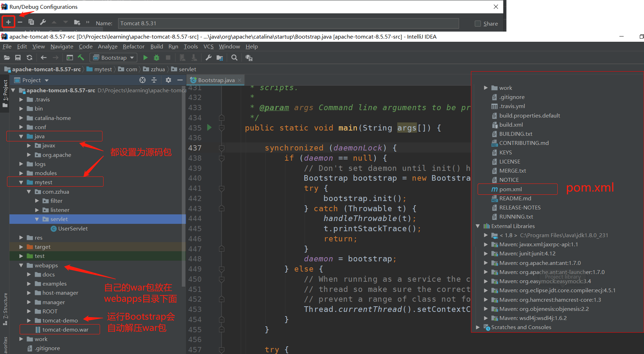Open Structure tool window strip
This screenshot has width=644, height=354.
pyautogui.click(x=5, y=309)
